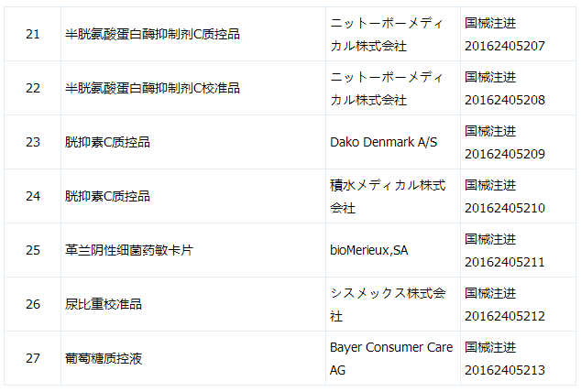Click シスメックス株式会社 company cell
This screenshot has height=392, width=581.
pyautogui.click(x=388, y=304)
